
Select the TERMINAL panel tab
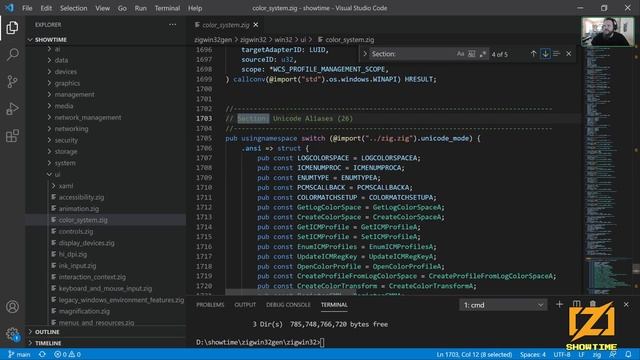[x=334, y=305]
